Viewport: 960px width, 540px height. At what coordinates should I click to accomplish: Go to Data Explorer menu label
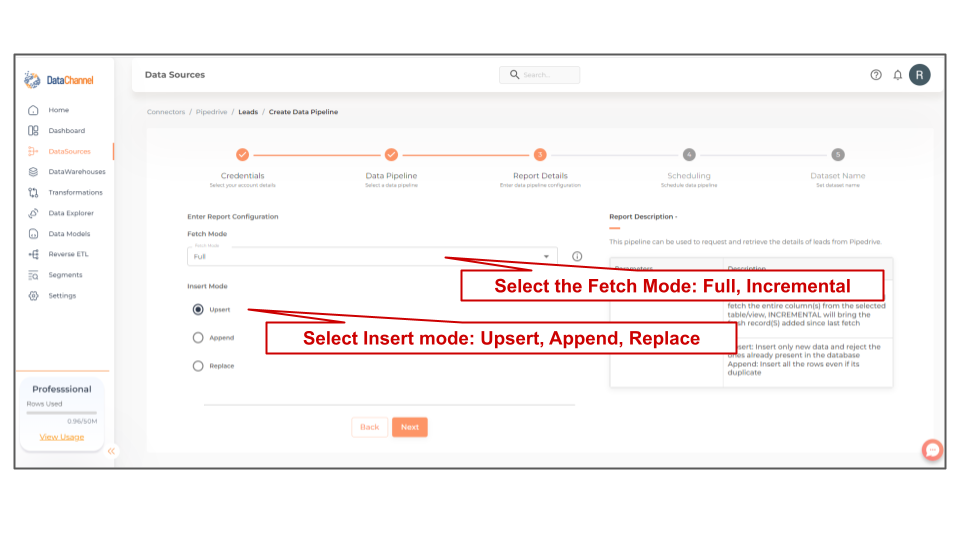pos(71,213)
